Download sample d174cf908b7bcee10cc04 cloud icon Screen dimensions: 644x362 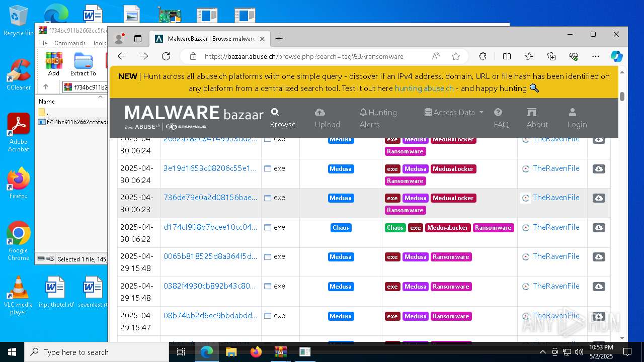tap(599, 228)
